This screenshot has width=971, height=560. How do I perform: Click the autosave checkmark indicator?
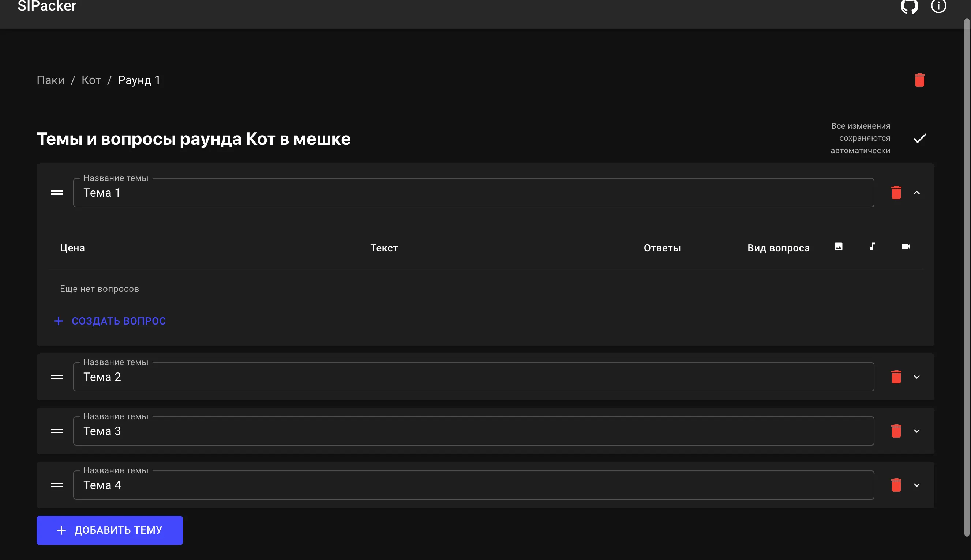(920, 138)
